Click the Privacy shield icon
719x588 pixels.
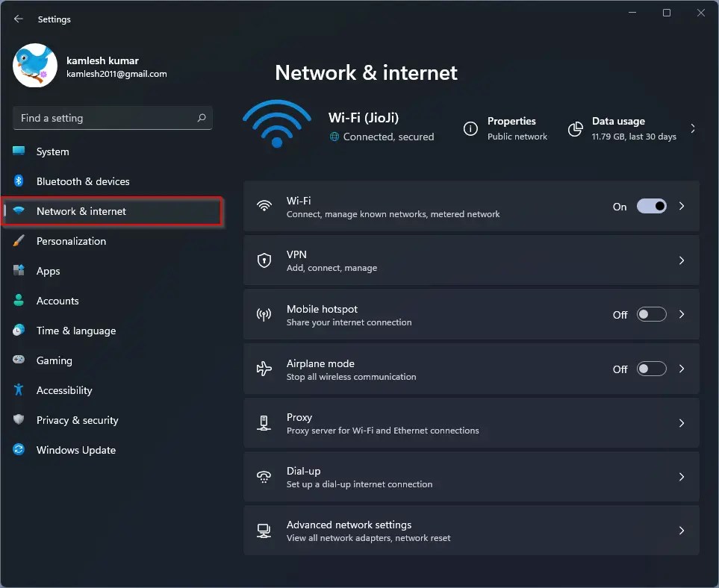click(x=19, y=419)
